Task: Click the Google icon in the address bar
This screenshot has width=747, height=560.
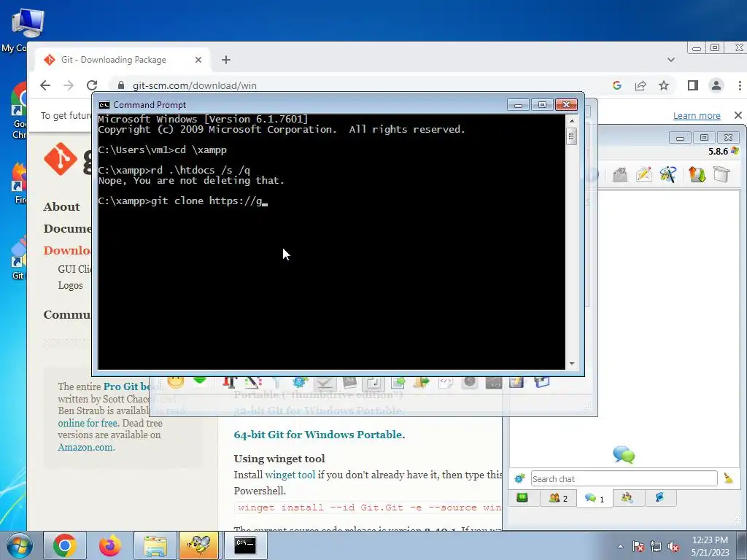Action: 617,85
